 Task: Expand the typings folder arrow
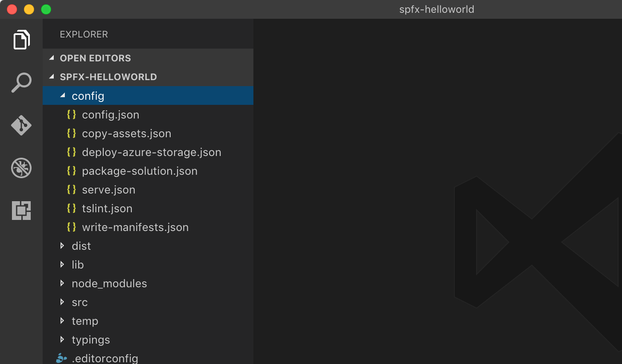62,339
